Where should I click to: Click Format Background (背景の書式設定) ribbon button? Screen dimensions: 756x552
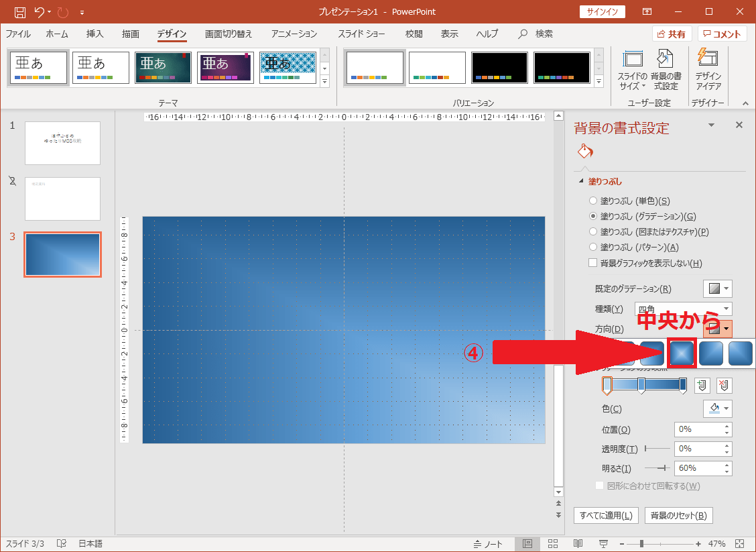coord(666,70)
